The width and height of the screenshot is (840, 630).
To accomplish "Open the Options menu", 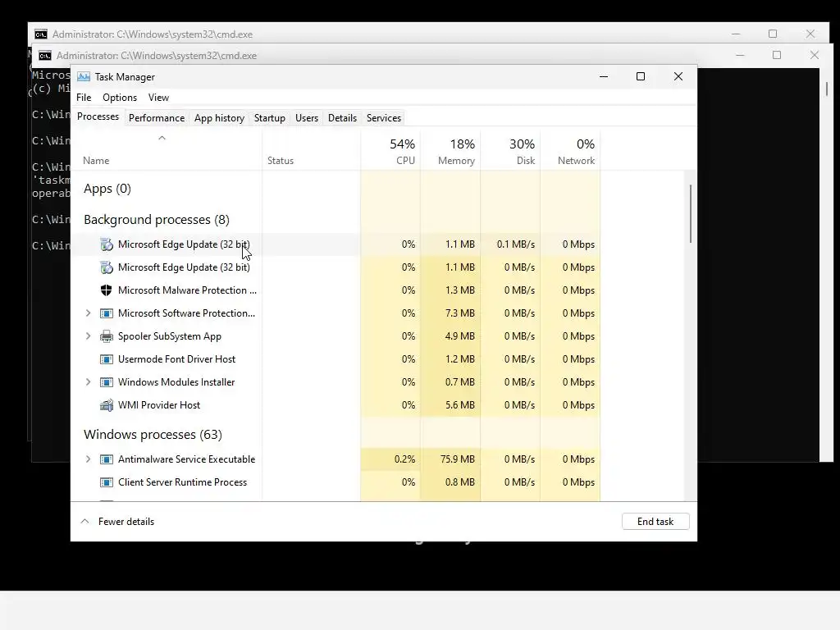I will coord(120,98).
